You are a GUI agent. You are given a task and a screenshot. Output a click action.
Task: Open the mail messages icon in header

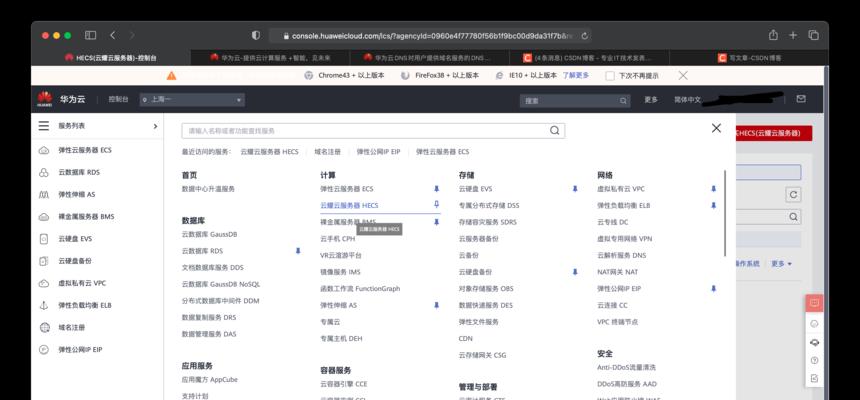pos(801,99)
